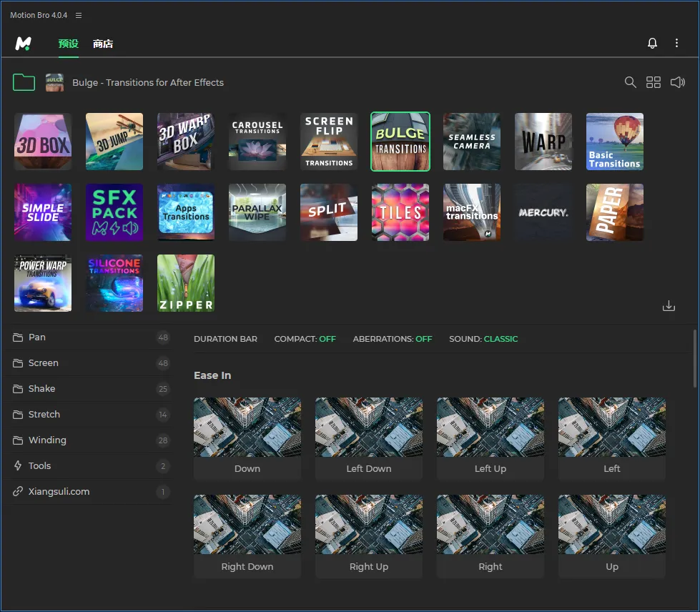Expand the Winding category folder
The height and width of the screenshot is (612, 700).
[x=47, y=440]
